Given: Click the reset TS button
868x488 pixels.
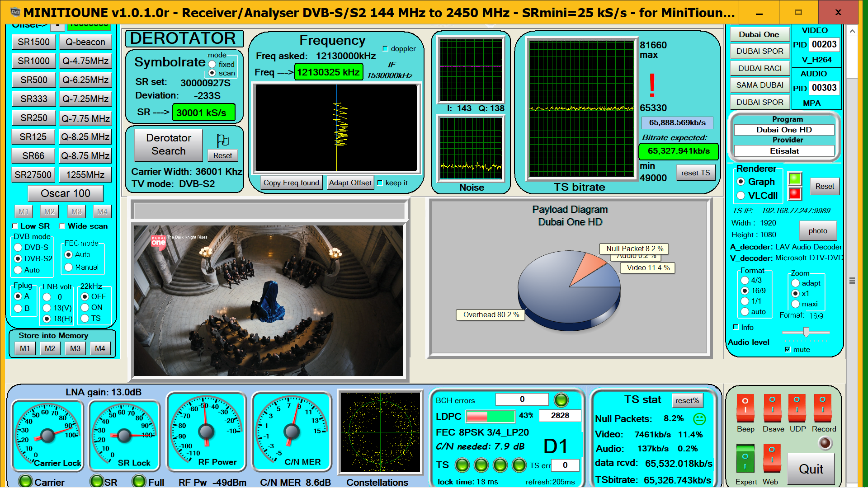Looking at the screenshot, I should click(695, 173).
